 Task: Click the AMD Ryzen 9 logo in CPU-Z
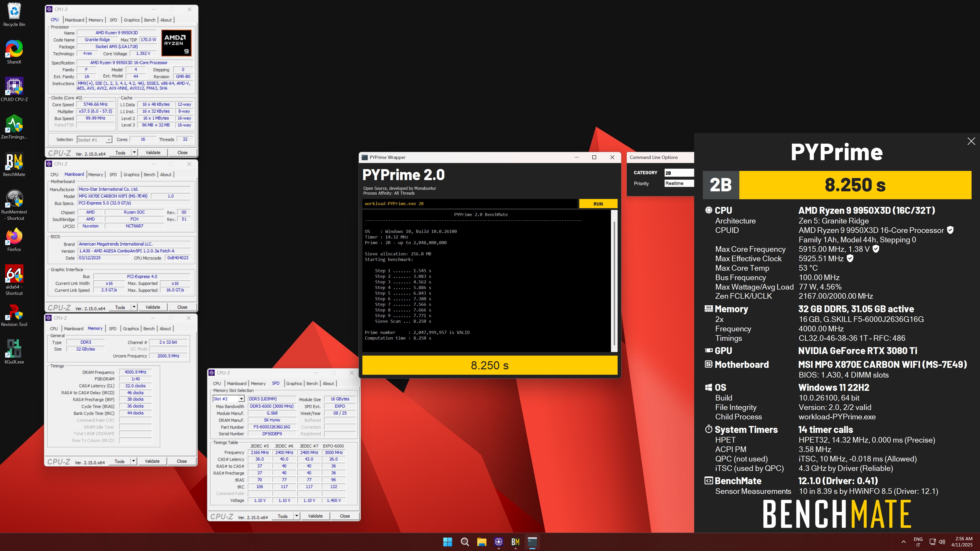pos(176,43)
